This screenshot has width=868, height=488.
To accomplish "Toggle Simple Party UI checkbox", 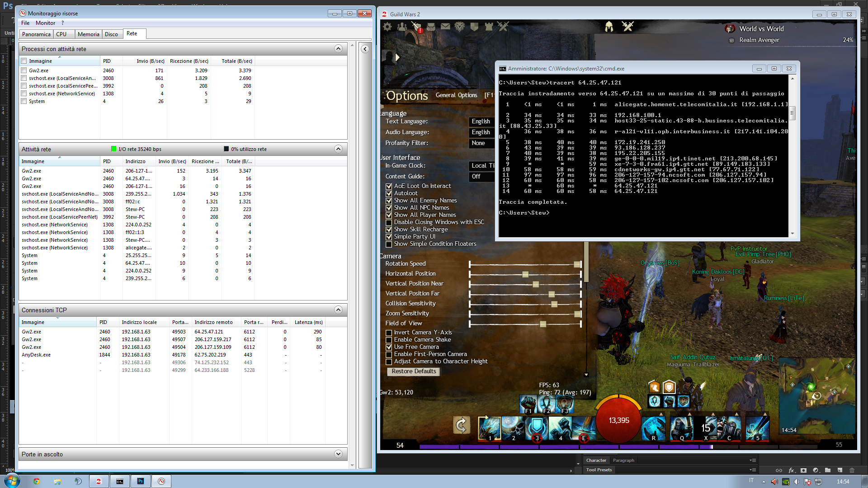I will click(x=389, y=237).
